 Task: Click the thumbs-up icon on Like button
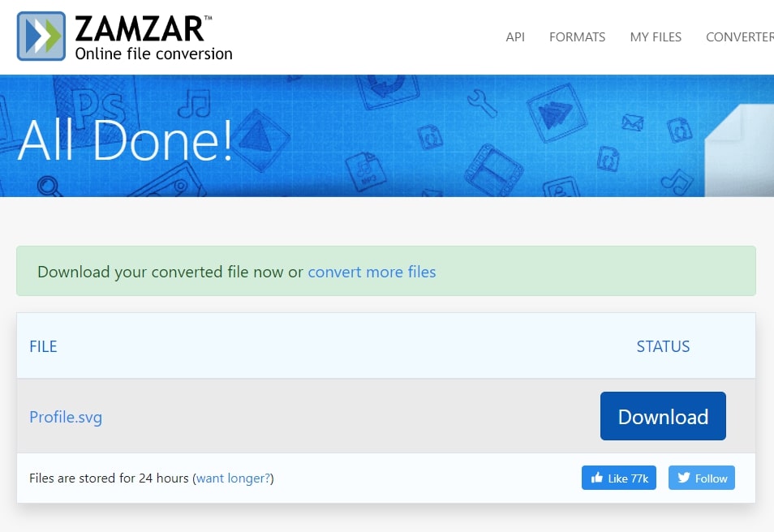597,478
